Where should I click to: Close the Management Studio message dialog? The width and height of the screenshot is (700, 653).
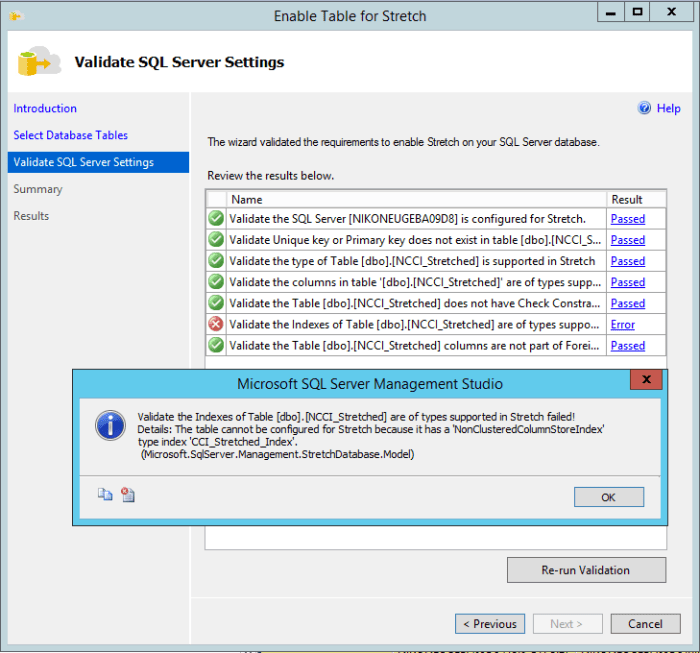tap(646, 379)
